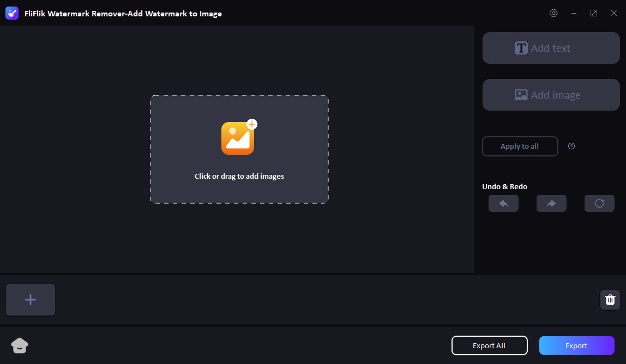This screenshot has width=626, height=364.
Task: Select Add text to create text watermark
Action: tap(551, 48)
